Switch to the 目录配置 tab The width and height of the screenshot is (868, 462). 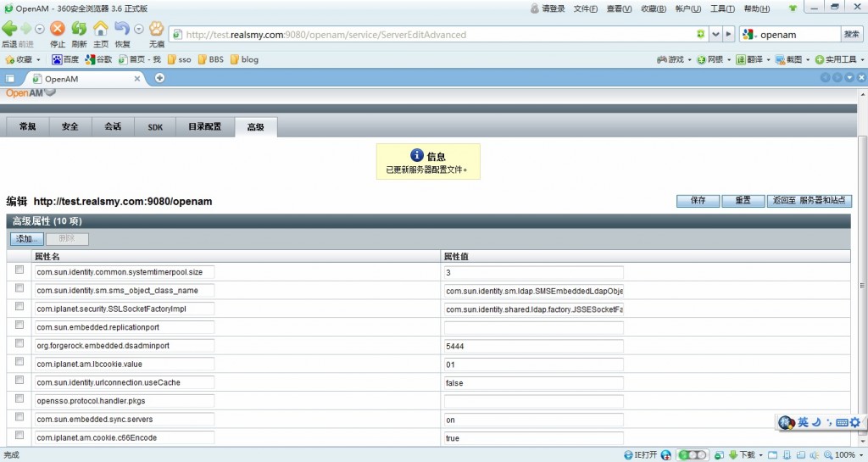coord(205,126)
